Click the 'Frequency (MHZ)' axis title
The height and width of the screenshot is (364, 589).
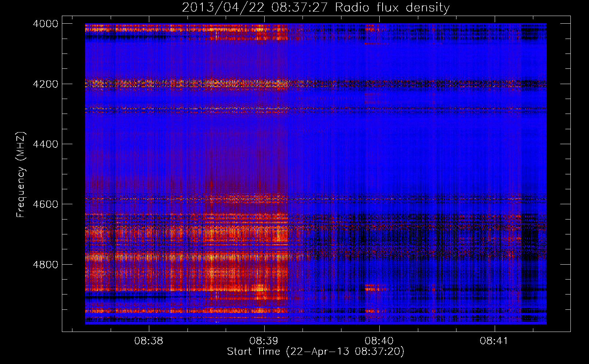[21, 175]
